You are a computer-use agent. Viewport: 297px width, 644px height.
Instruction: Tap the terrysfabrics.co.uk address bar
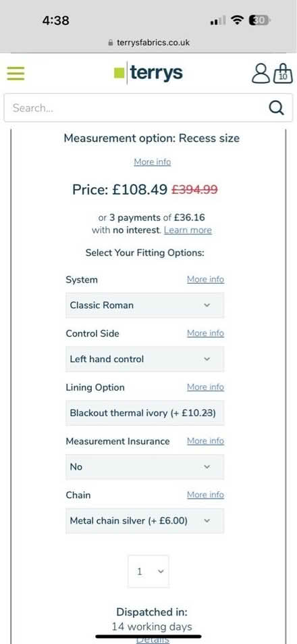click(x=148, y=43)
